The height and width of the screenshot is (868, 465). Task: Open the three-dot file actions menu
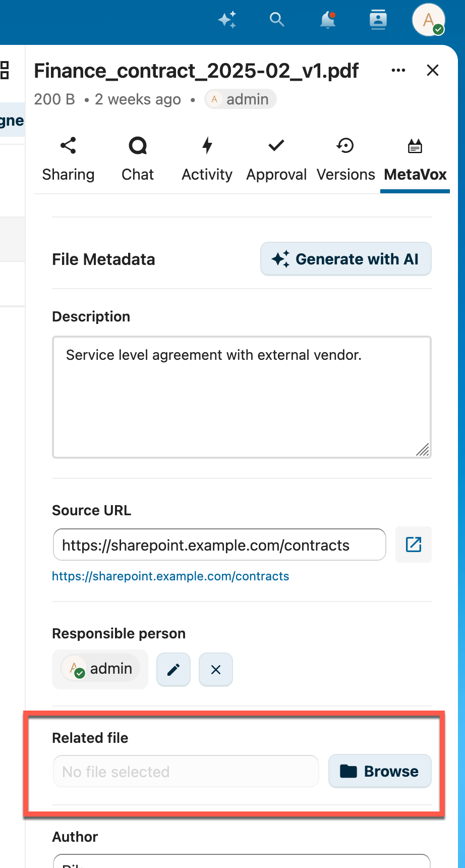pos(398,71)
